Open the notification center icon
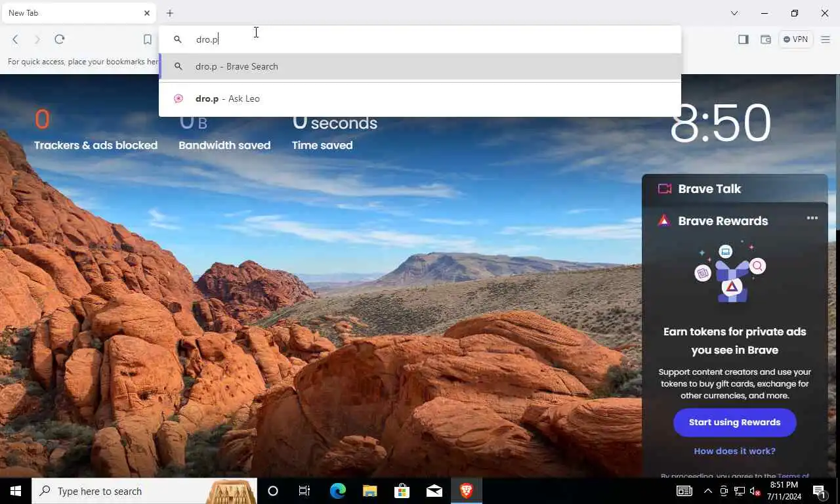 click(x=820, y=491)
